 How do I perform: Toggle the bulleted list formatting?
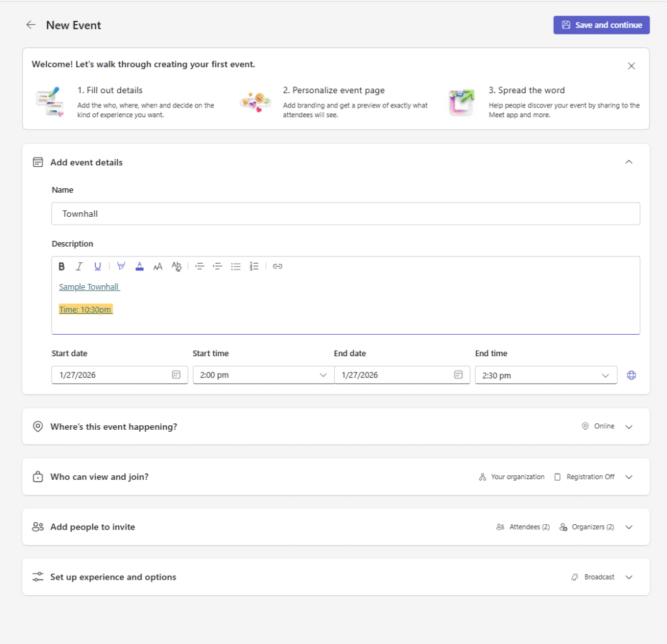[236, 266]
